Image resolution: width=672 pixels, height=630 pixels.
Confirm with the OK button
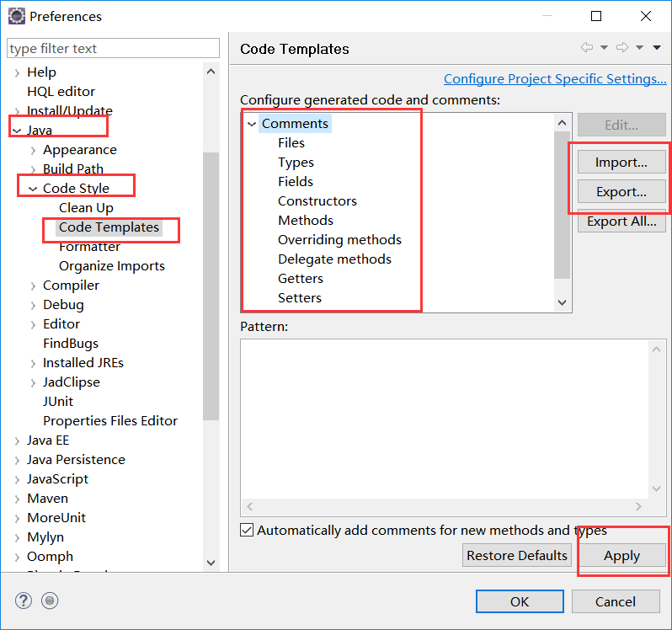click(x=520, y=601)
